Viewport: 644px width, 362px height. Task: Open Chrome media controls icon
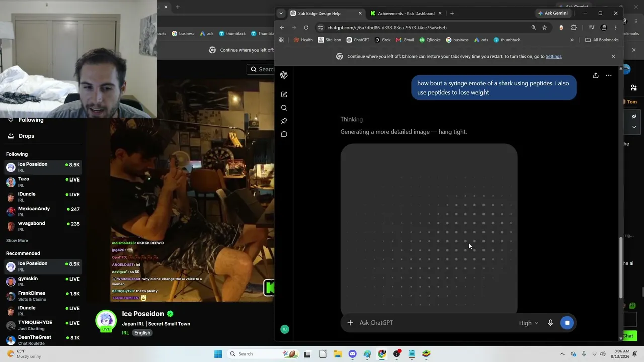tap(592, 28)
